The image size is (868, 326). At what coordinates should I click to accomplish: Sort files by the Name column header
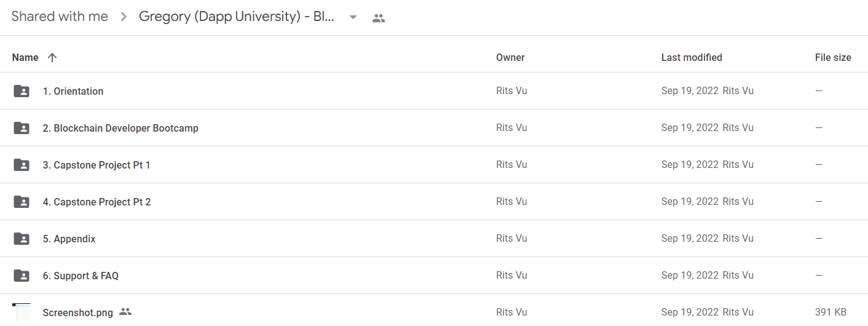[25, 57]
